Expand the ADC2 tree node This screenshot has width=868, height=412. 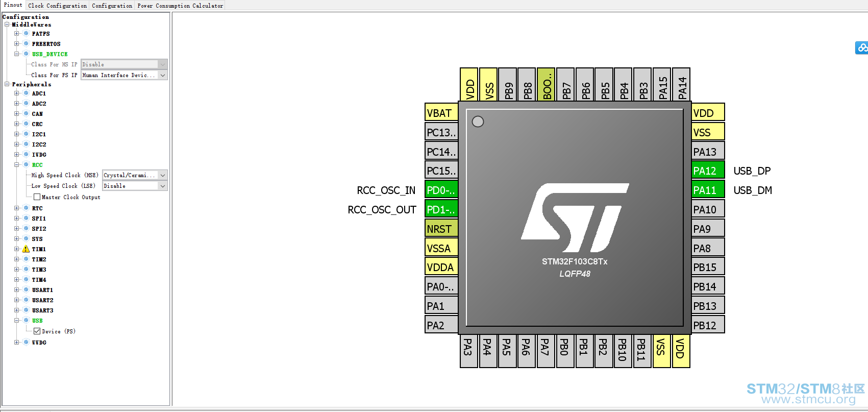(17, 104)
